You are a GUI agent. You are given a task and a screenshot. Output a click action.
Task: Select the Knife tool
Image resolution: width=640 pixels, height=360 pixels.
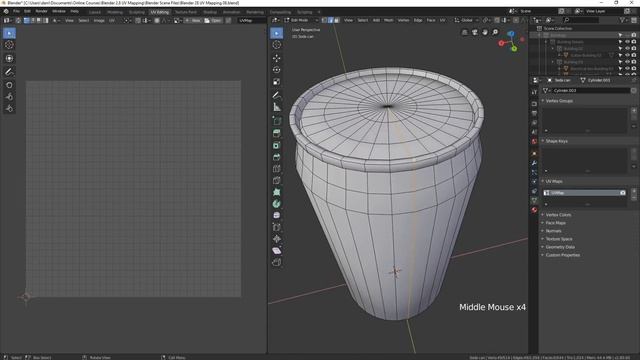277,180
